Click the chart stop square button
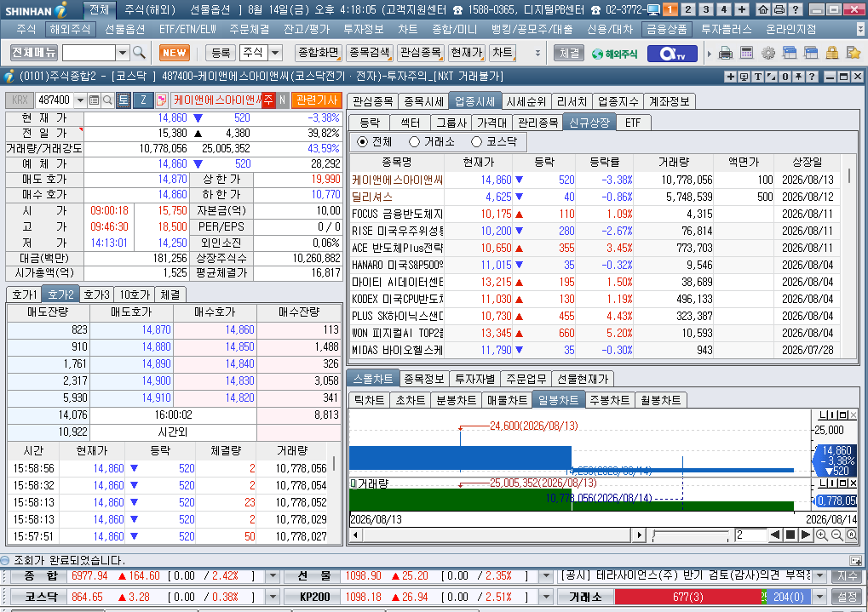Viewport: 868px width, 612px height. click(x=790, y=535)
